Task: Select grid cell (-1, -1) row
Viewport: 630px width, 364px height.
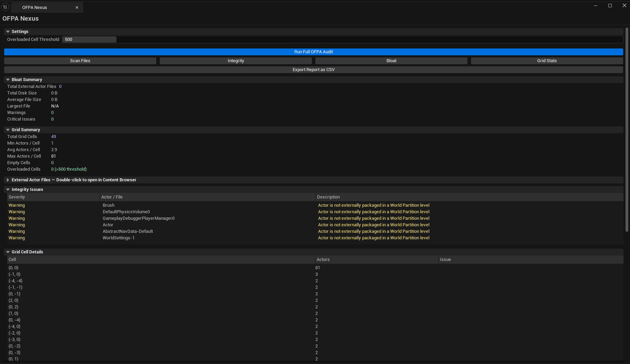Action: click(315, 287)
